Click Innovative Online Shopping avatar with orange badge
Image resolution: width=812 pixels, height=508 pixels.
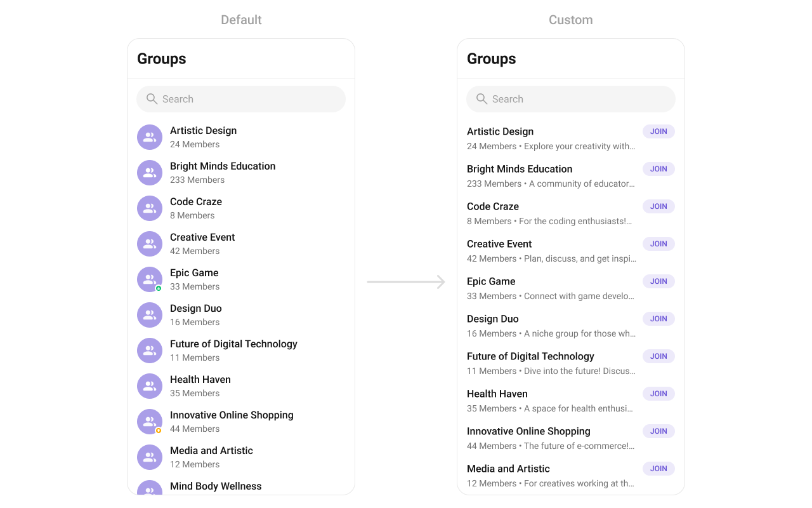[x=150, y=422]
